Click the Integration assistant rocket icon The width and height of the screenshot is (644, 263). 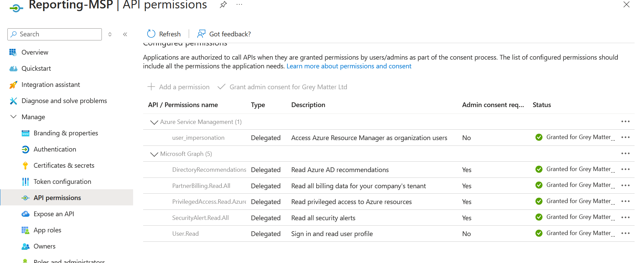pyautogui.click(x=13, y=85)
